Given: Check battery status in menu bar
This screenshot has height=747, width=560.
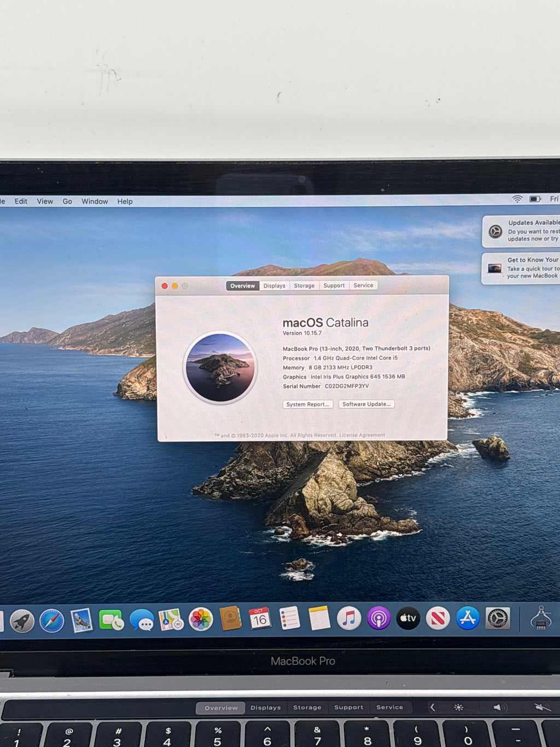Looking at the screenshot, I should coord(535,199).
